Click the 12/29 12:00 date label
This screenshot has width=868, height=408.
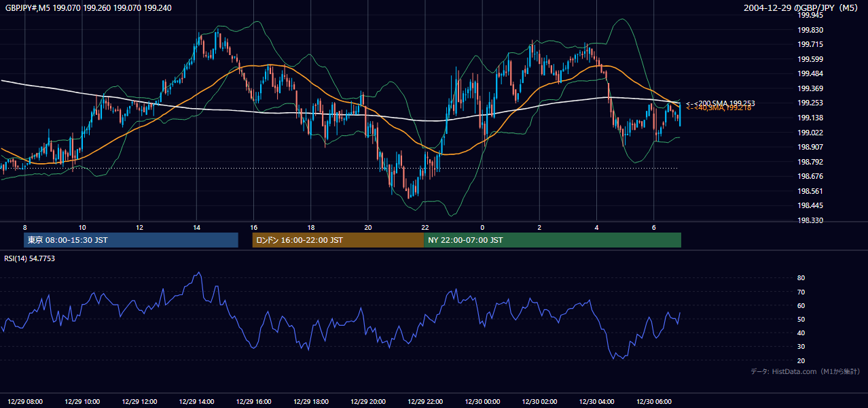coord(139,401)
